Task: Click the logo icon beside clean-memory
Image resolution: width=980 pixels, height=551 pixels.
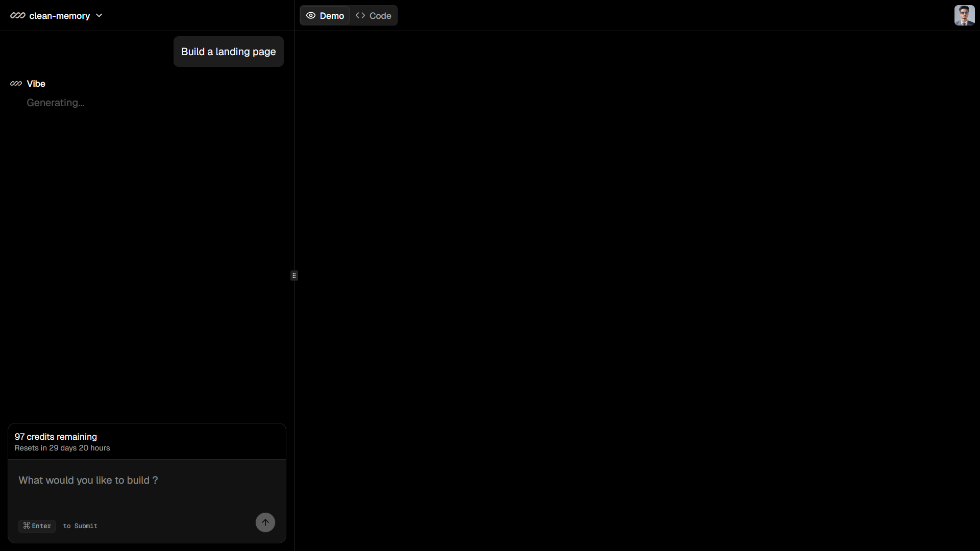Action: coord(17,16)
